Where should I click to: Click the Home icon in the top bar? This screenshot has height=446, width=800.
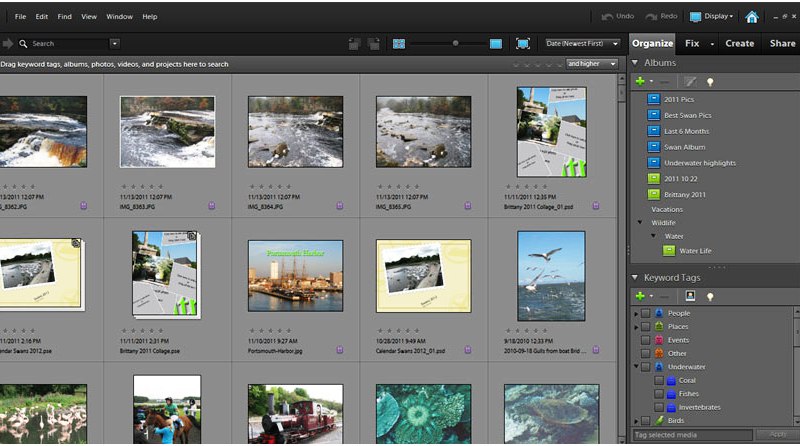pos(752,17)
